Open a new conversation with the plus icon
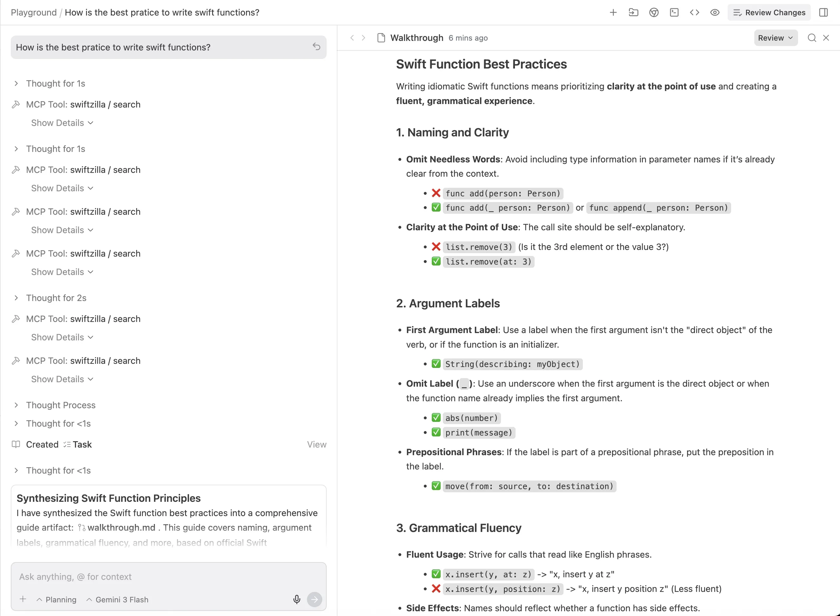 tap(613, 12)
